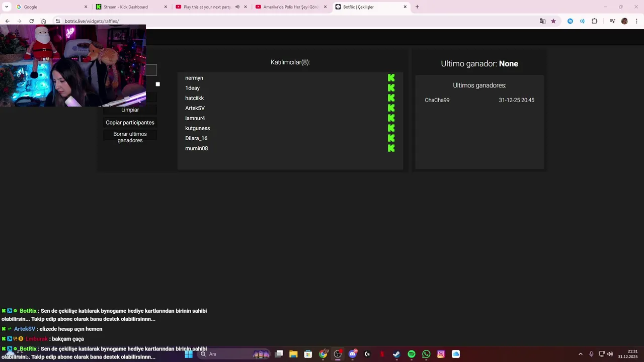The width and height of the screenshot is (644, 362).
Task: Select participant mumin08
Action: point(196,148)
